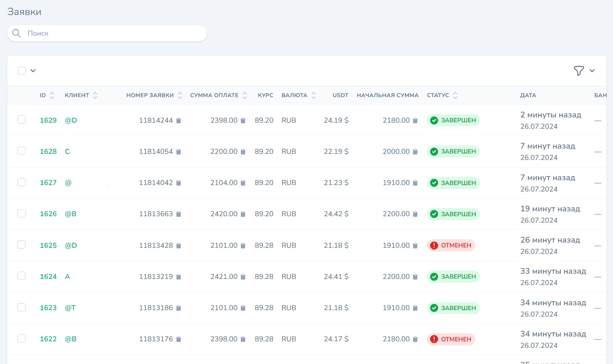Click the Поиск search input field
The height and width of the screenshot is (364, 613).
[113, 33]
